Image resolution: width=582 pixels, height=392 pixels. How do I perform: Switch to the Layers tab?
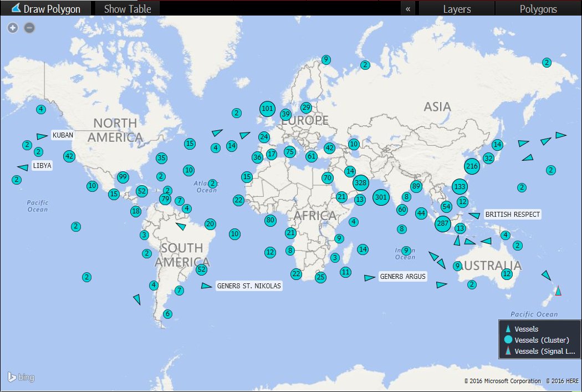click(457, 8)
